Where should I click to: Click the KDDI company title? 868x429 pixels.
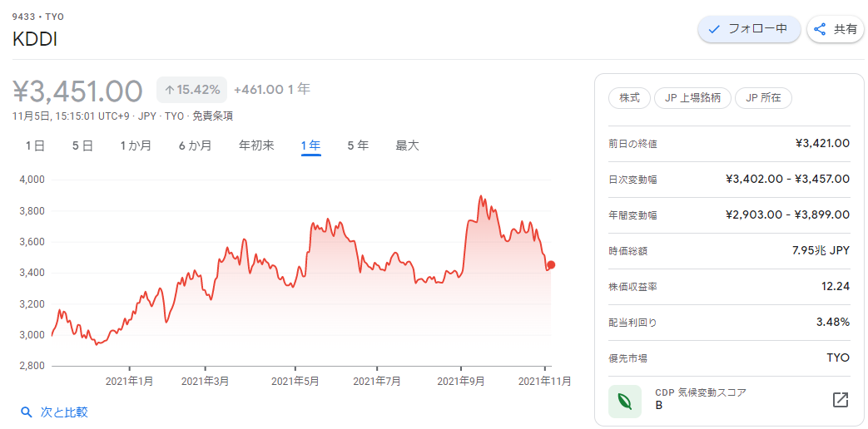coord(35,39)
